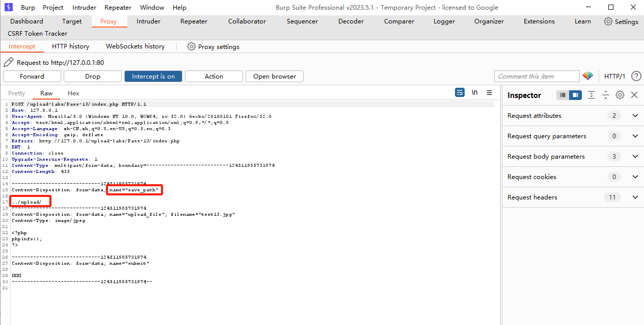
Task: Close the Inspector panel
Action: pyautogui.click(x=634, y=95)
